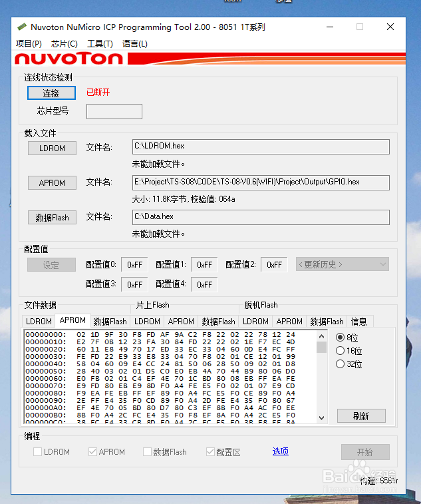Image resolution: width=421 pixels, height=504 pixels.
Task: Click the APROM size checksum text 064a
Action: point(184,199)
